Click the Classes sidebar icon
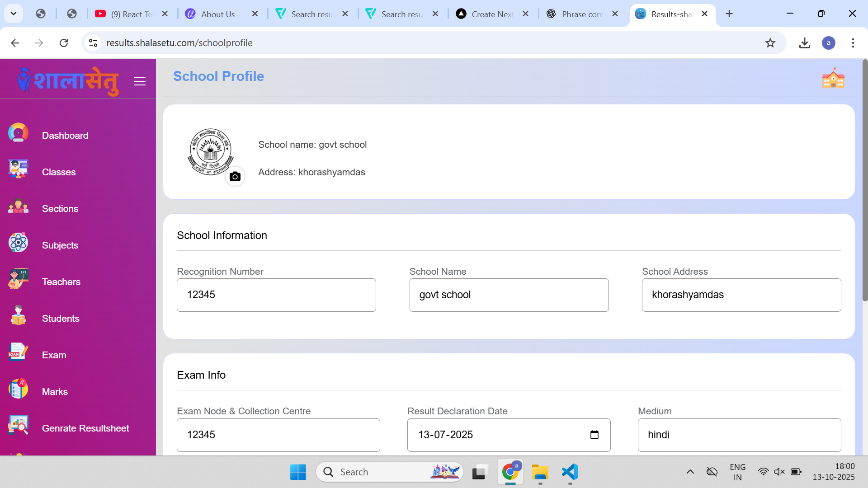 point(18,170)
